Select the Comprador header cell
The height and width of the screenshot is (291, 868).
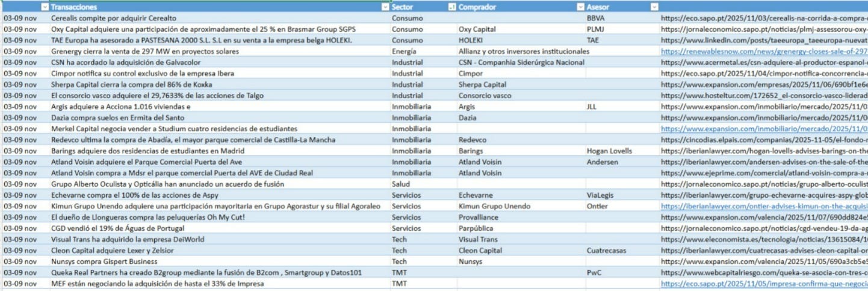tap(521, 7)
